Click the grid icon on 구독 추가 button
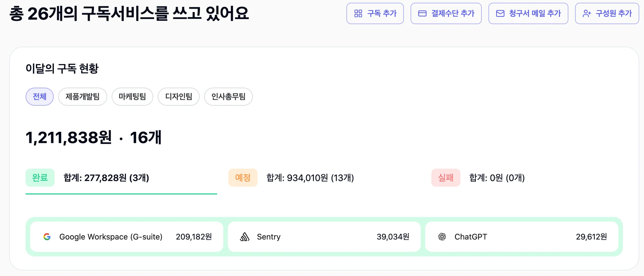644x276 pixels. click(x=358, y=13)
